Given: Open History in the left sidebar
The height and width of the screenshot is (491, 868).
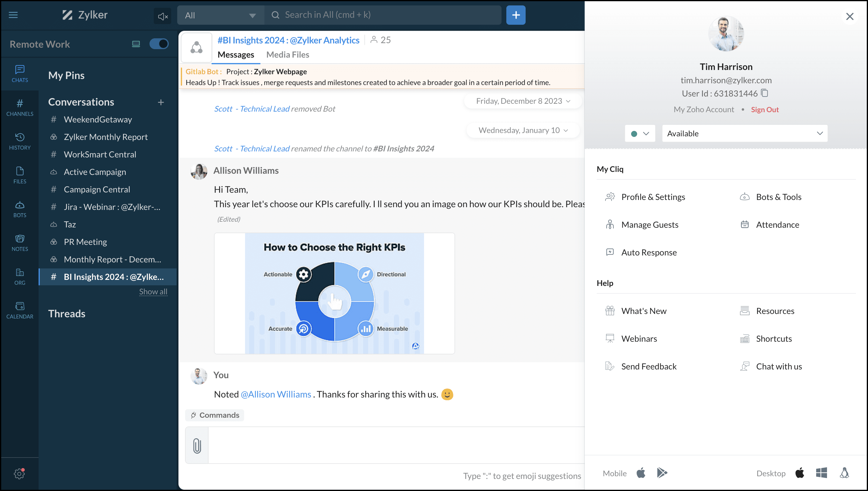Looking at the screenshot, I should point(20,141).
